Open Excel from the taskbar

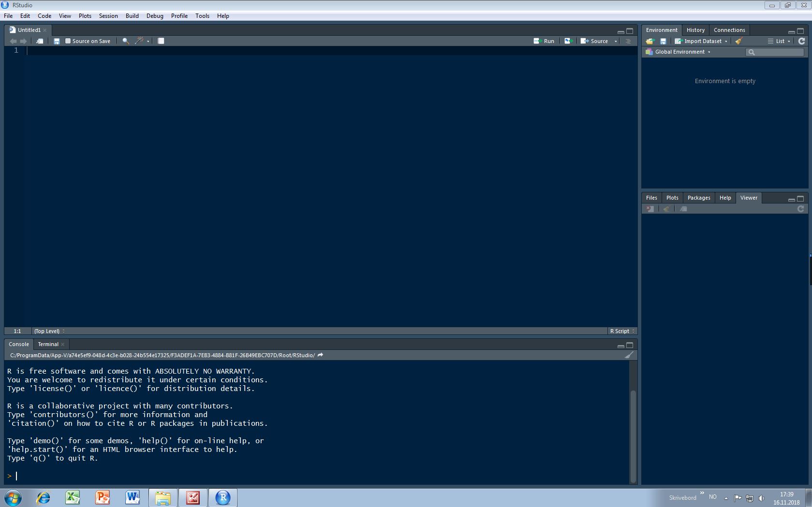tap(73, 497)
